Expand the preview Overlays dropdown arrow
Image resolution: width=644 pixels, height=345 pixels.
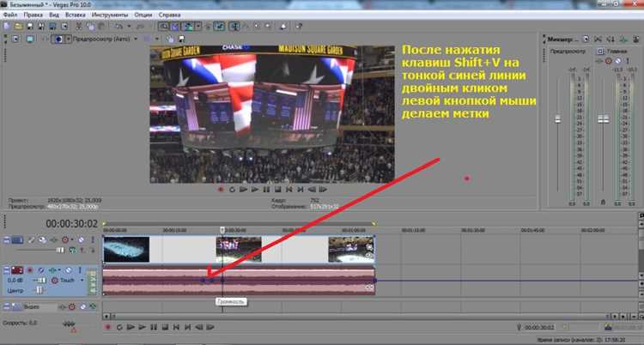157,39
